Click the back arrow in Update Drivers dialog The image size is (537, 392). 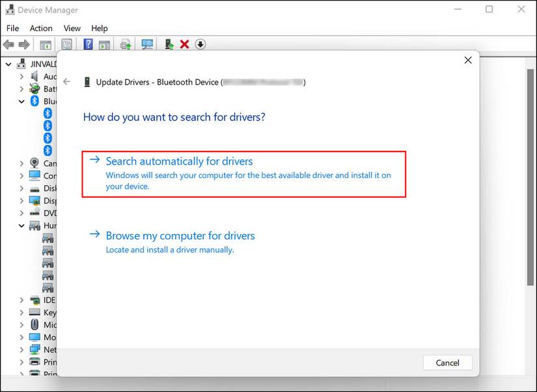67,81
